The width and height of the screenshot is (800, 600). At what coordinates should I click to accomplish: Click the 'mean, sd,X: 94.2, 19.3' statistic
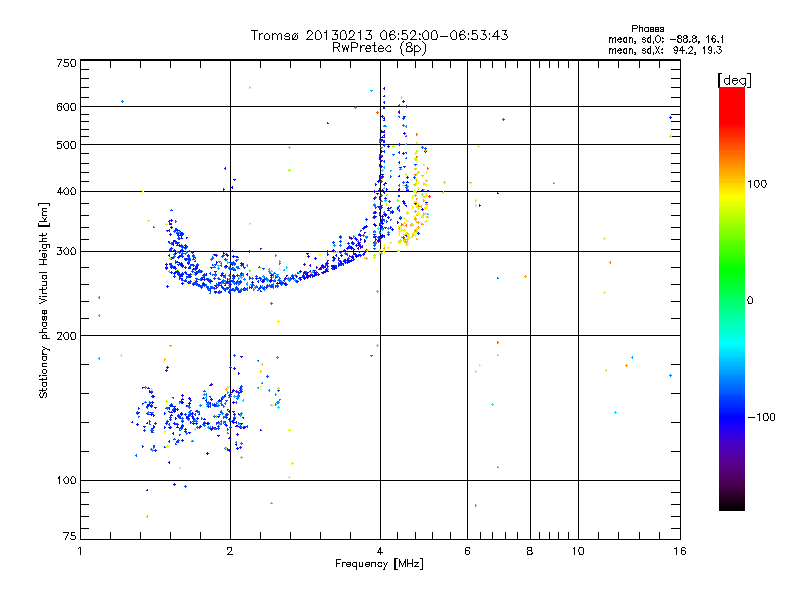pyautogui.click(x=665, y=50)
